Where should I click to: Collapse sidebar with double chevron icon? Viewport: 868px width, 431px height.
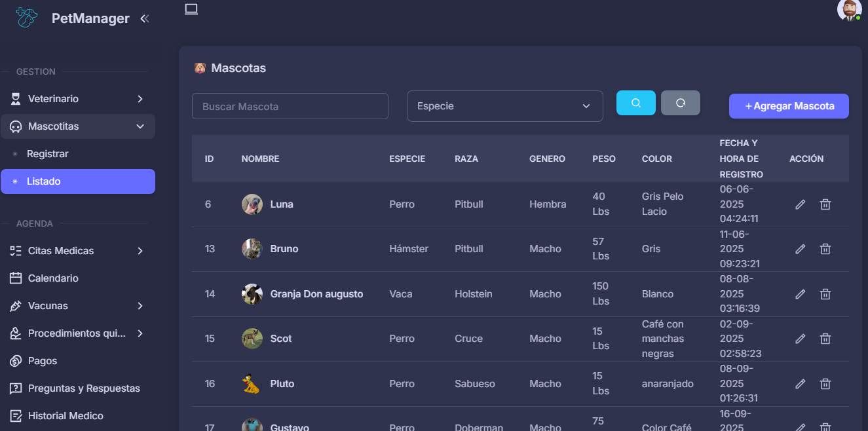145,19
